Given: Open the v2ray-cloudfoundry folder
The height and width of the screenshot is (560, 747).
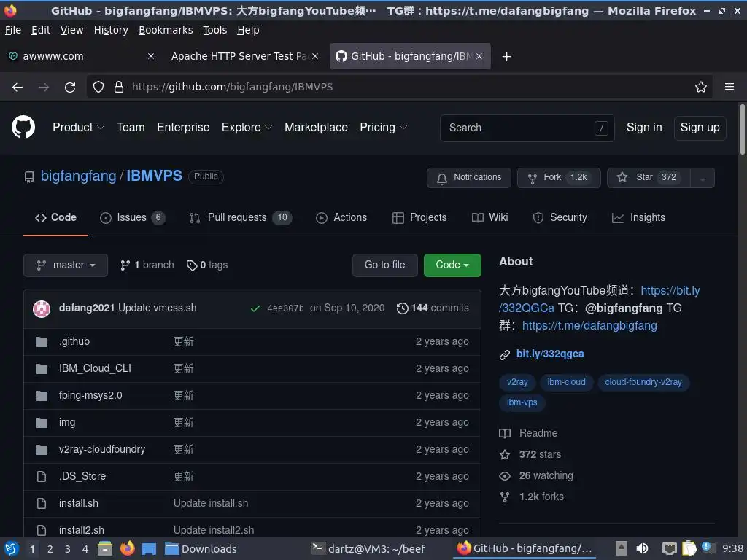Looking at the screenshot, I should [102, 449].
